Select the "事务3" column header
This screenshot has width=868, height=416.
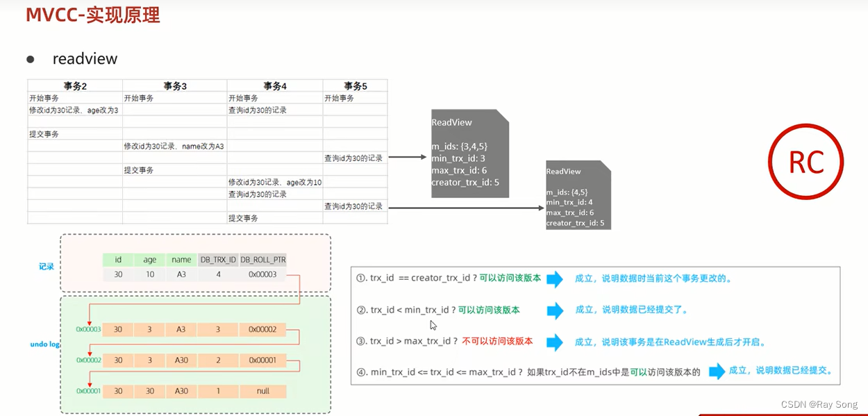(174, 86)
